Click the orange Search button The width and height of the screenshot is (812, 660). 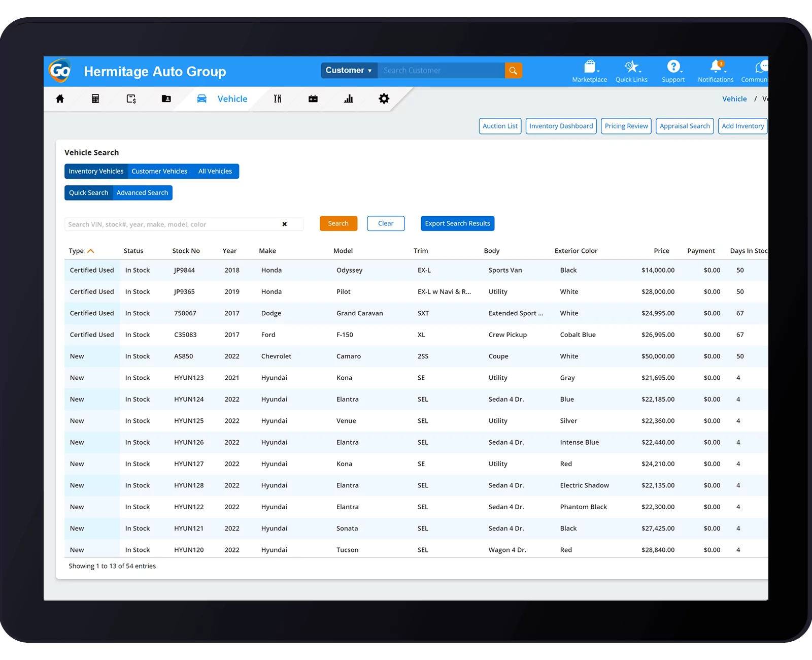pyautogui.click(x=339, y=223)
